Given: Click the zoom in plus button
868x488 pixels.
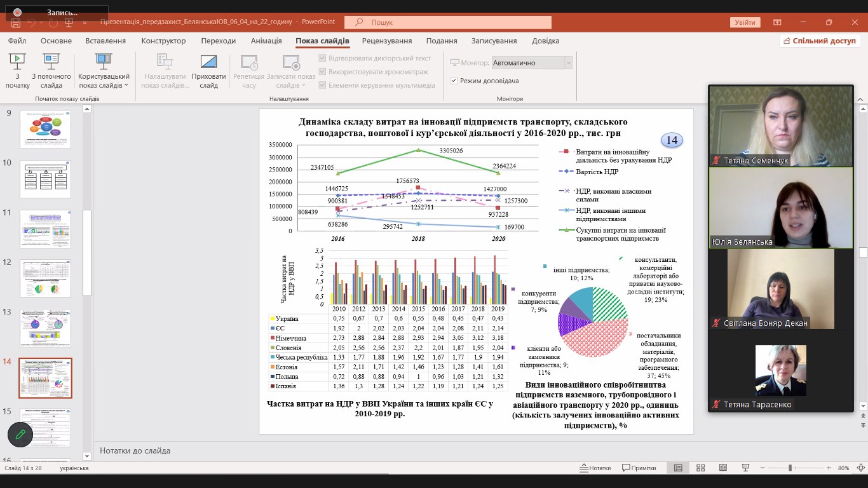Looking at the screenshot, I should [827, 468].
